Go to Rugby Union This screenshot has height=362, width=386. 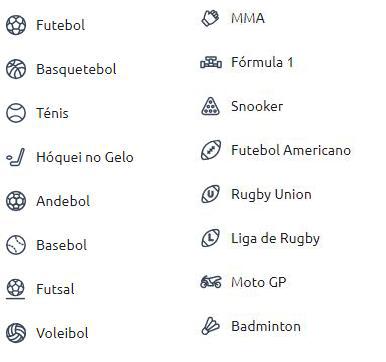click(x=271, y=194)
